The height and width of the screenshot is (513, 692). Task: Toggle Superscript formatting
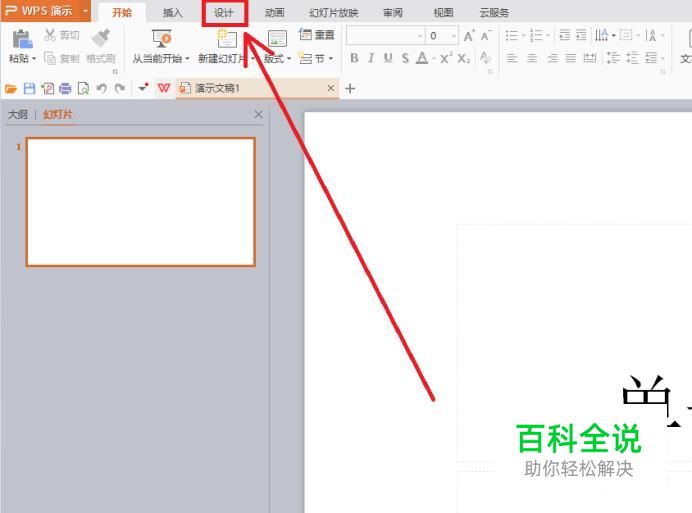446,58
